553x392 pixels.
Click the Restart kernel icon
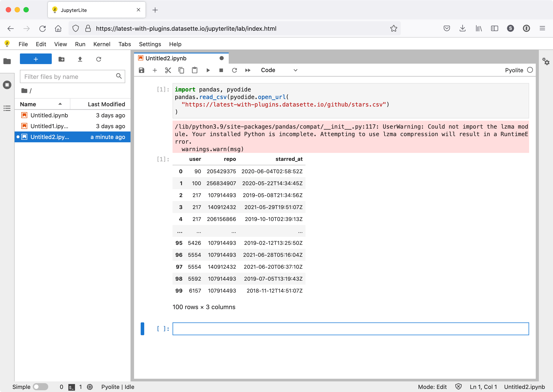pos(235,70)
